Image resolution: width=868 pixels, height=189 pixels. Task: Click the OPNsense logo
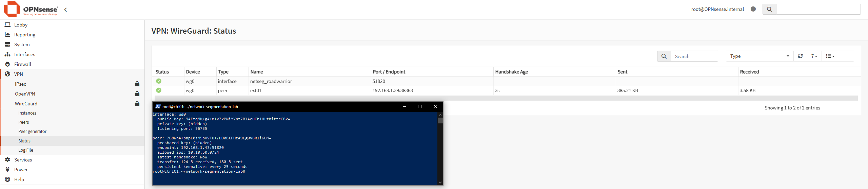[31, 9]
